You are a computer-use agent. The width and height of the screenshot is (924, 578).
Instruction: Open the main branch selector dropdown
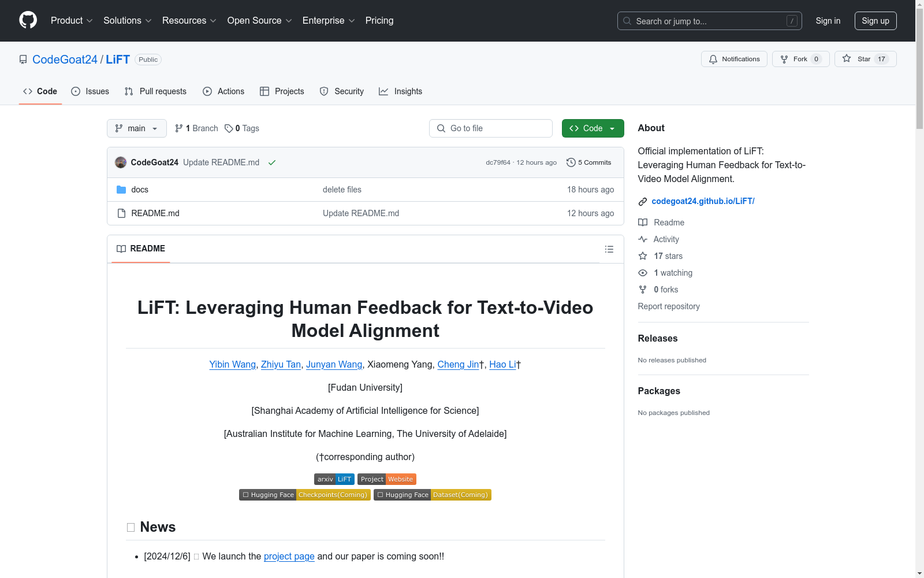(x=137, y=128)
